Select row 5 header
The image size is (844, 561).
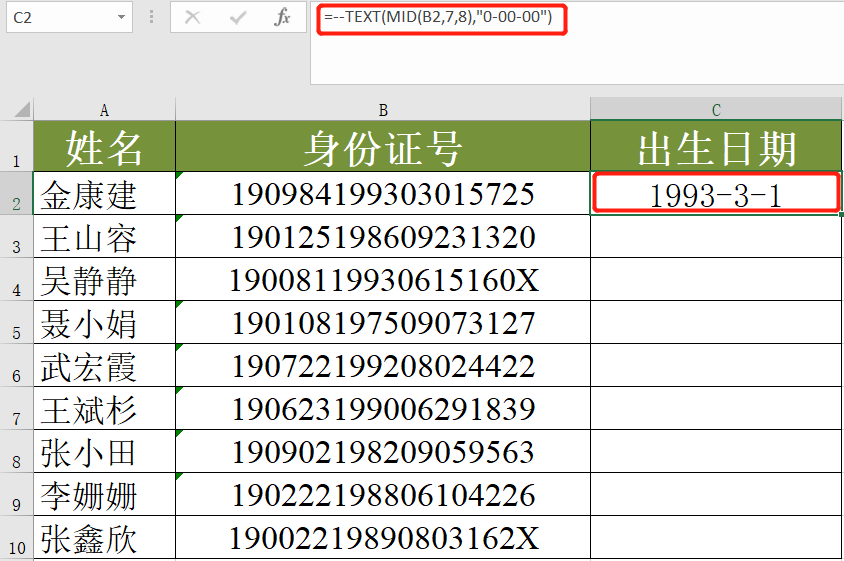point(17,322)
